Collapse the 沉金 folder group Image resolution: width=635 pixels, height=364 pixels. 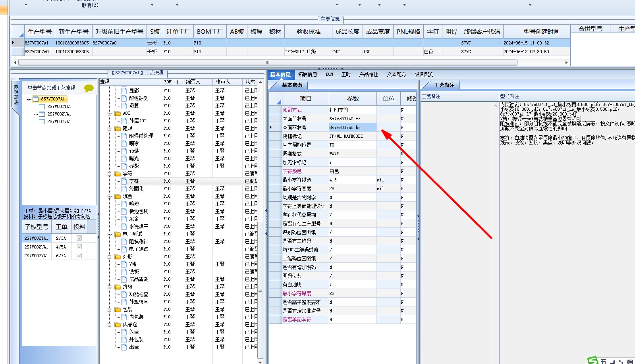[x=110, y=196]
